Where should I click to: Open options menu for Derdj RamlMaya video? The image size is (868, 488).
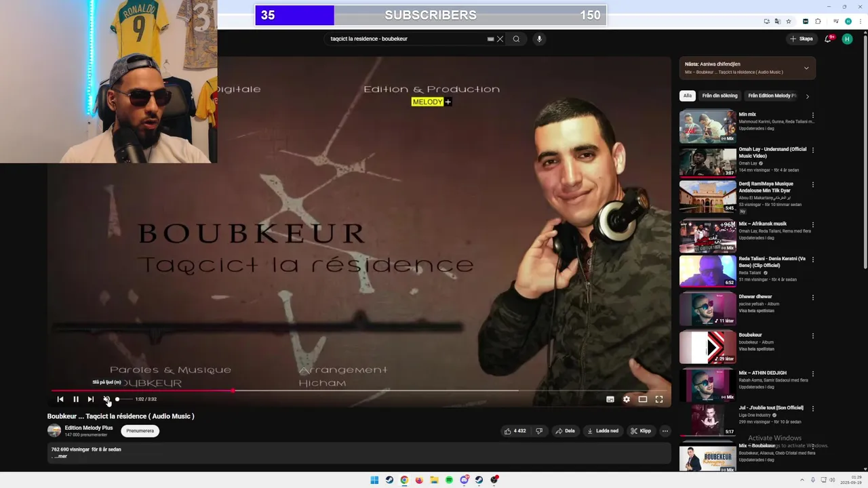[813, 185]
